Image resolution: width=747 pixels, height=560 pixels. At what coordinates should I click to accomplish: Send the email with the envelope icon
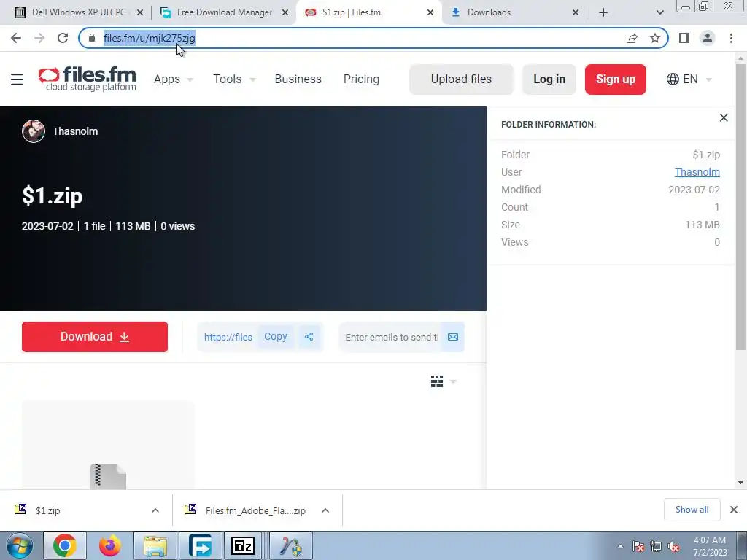(452, 337)
